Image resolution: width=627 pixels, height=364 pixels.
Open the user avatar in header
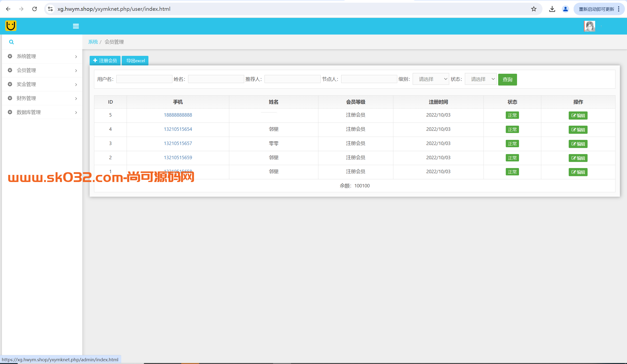click(590, 26)
